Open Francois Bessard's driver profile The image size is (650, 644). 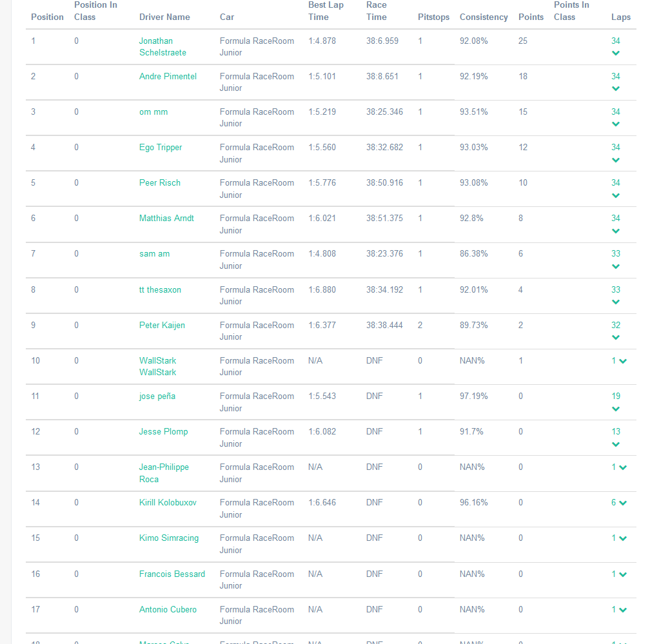coord(172,574)
